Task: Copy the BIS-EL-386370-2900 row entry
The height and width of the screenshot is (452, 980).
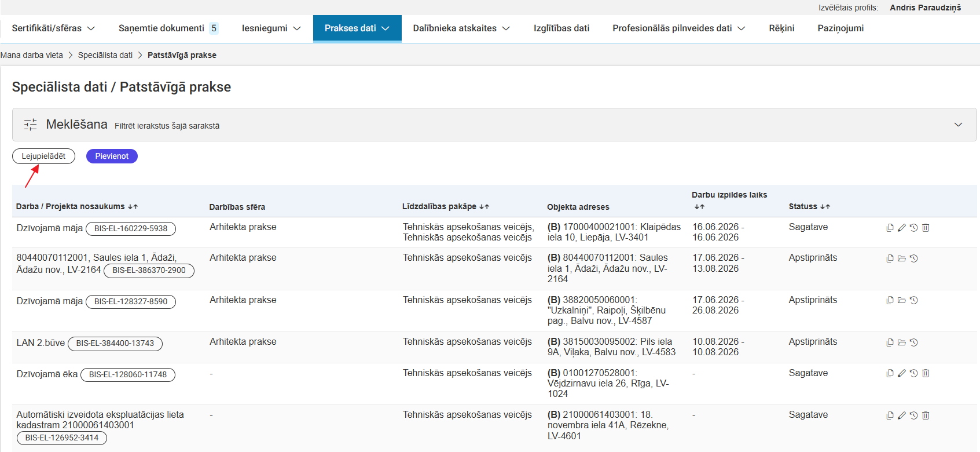Action: 890,258
